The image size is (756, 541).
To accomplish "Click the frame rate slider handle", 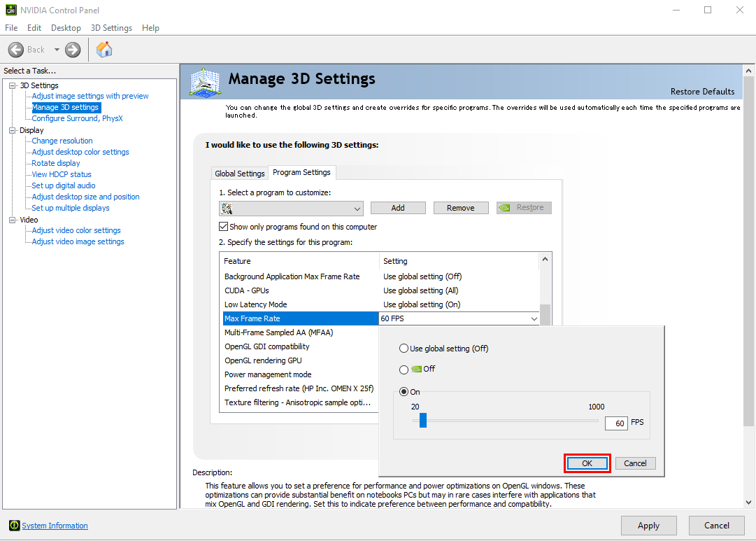I will tap(423, 421).
